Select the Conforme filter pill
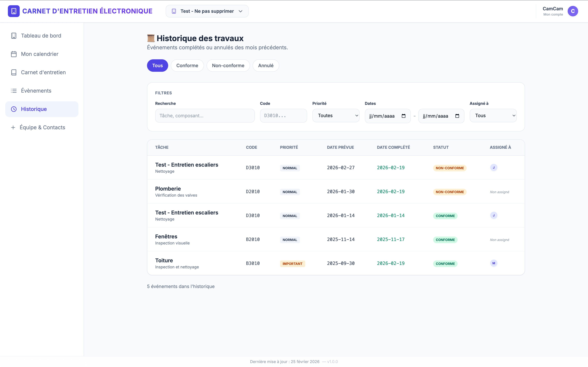588x367 pixels. pos(187,66)
